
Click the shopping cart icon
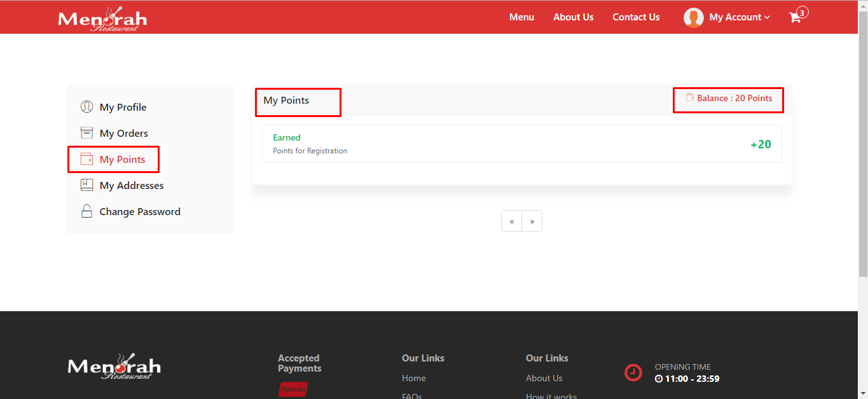pyautogui.click(x=795, y=18)
